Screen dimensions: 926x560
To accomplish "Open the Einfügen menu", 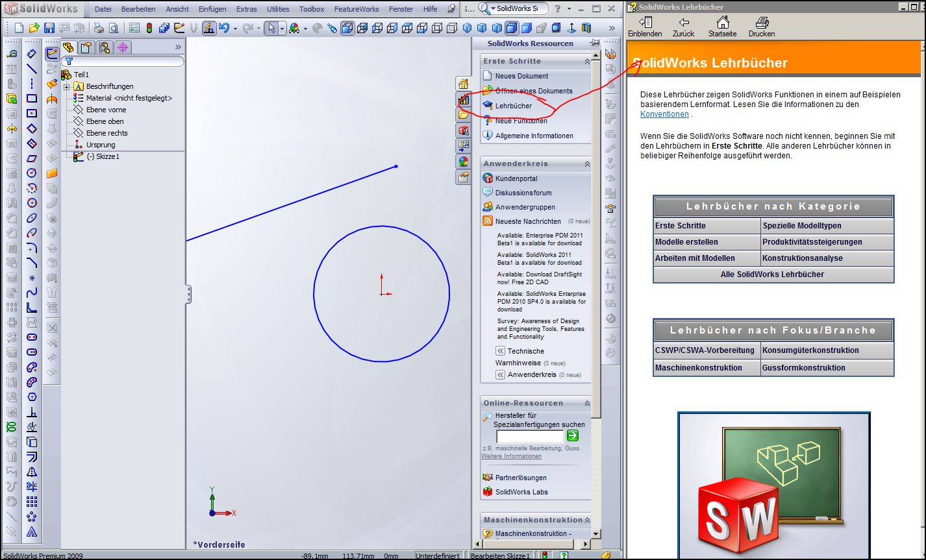I will click(x=212, y=9).
